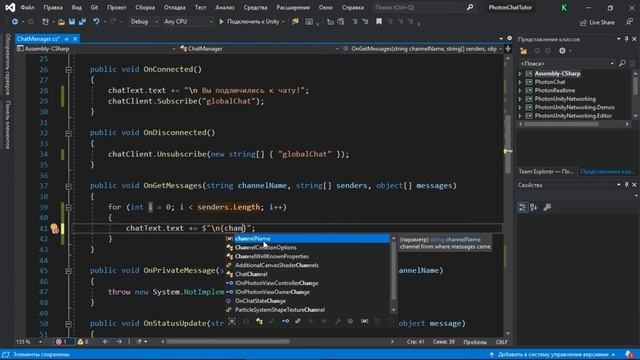Screen dimensions: 640x360
Task: Switch to the Team Explorer tab
Action: tap(546, 172)
